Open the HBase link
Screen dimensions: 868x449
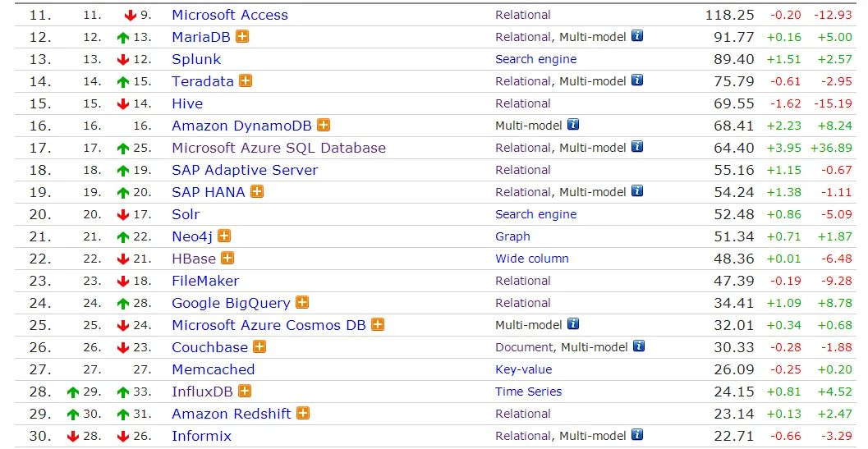194,259
